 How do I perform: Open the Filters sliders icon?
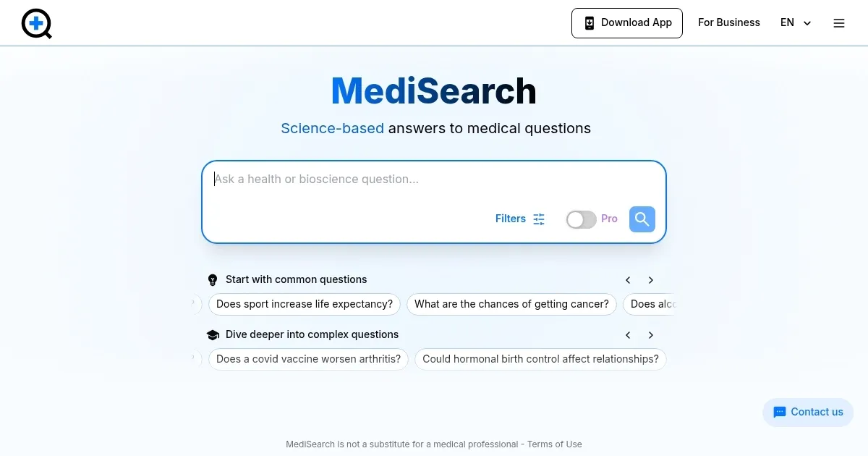pos(538,219)
